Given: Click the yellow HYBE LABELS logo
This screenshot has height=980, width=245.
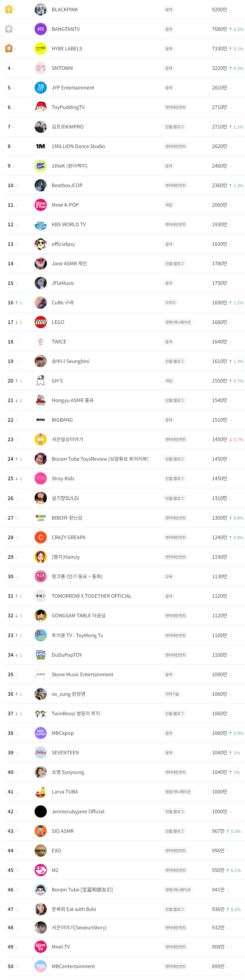Looking at the screenshot, I should pos(40,49).
